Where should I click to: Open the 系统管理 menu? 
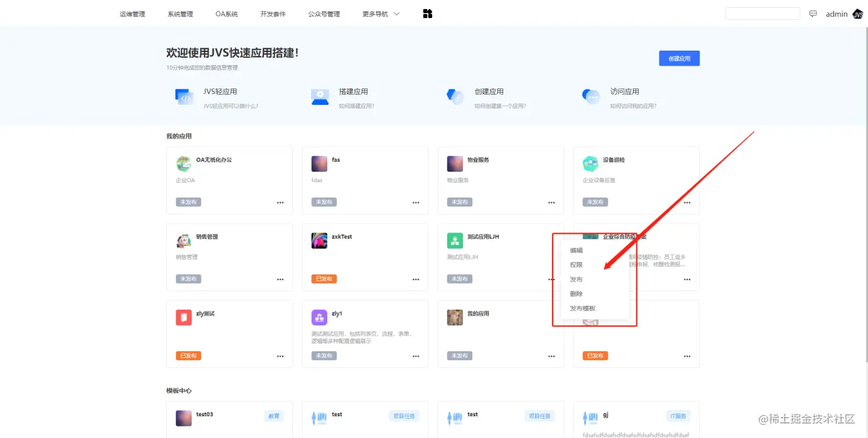180,14
